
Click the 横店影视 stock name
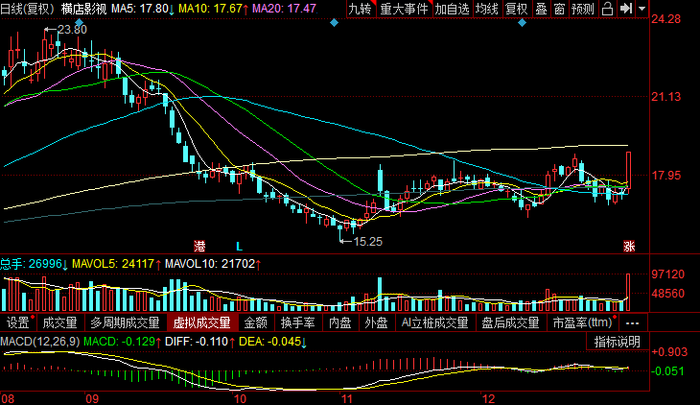[83, 8]
